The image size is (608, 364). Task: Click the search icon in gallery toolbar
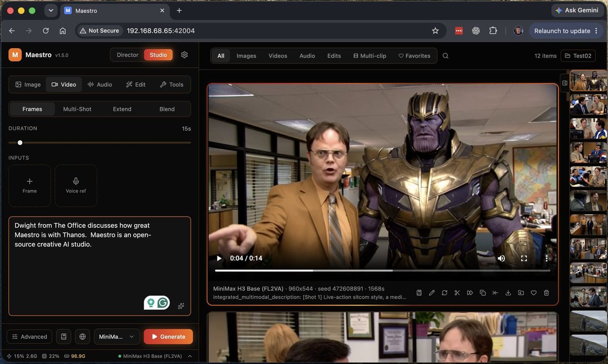pyautogui.click(x=445, y=56)
